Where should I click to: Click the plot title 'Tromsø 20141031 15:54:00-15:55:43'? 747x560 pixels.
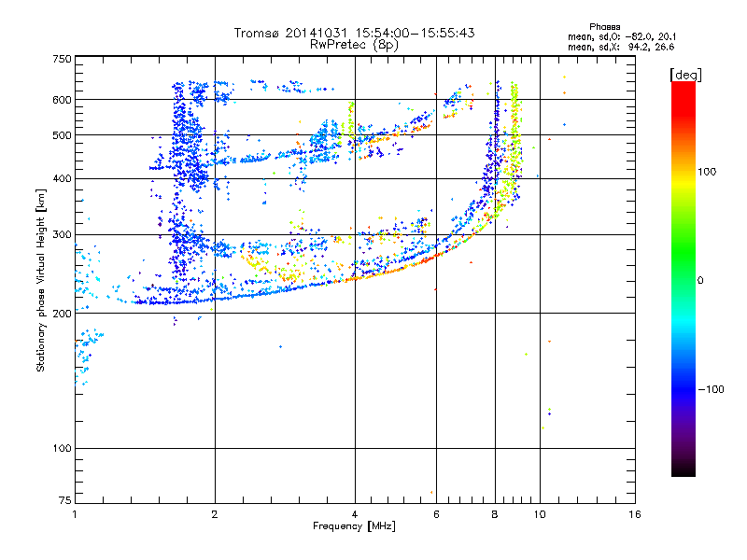pyautogui.click(x=355, y=33)
